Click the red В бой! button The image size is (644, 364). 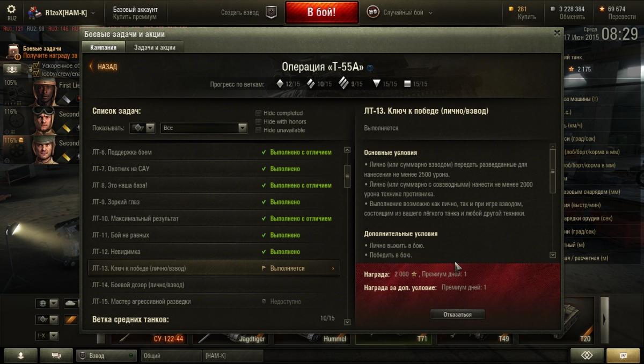321,12
